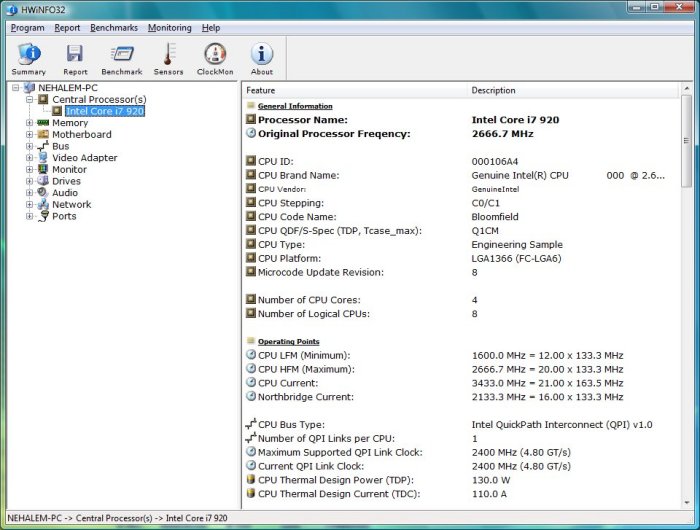
Task: Click the Description column header
Action: tap(573, 90)
